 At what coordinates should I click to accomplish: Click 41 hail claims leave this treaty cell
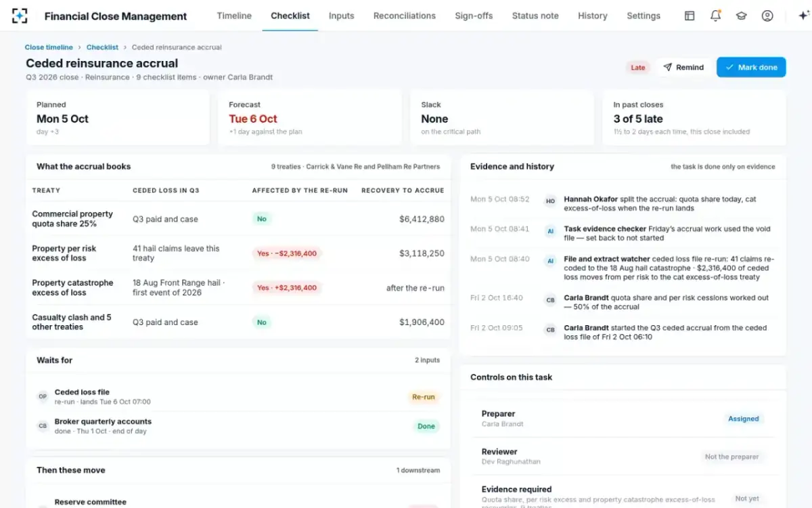click(176, 253)
